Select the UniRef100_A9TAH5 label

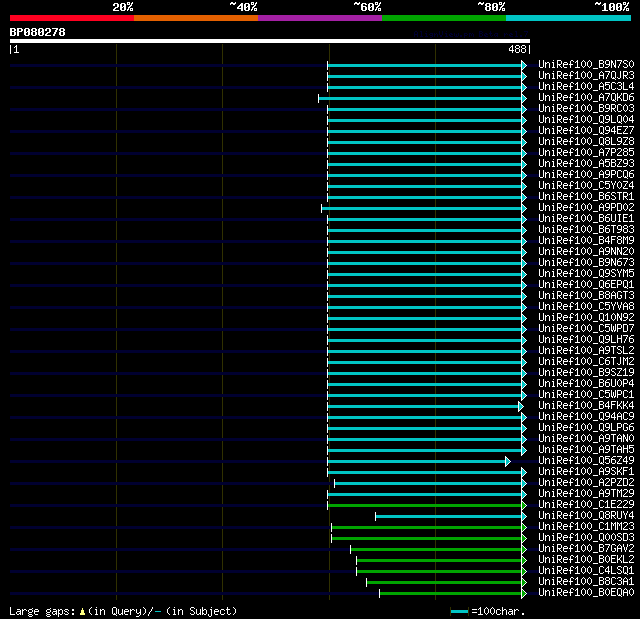[586, 450]
